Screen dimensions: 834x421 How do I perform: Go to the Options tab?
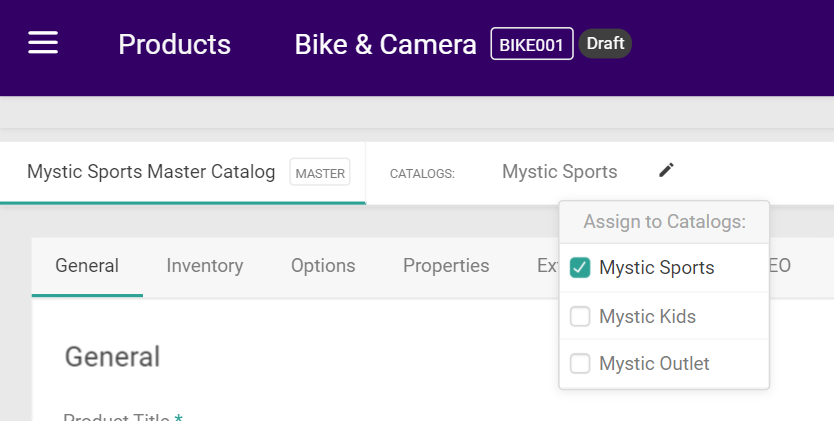pos(323,266)
